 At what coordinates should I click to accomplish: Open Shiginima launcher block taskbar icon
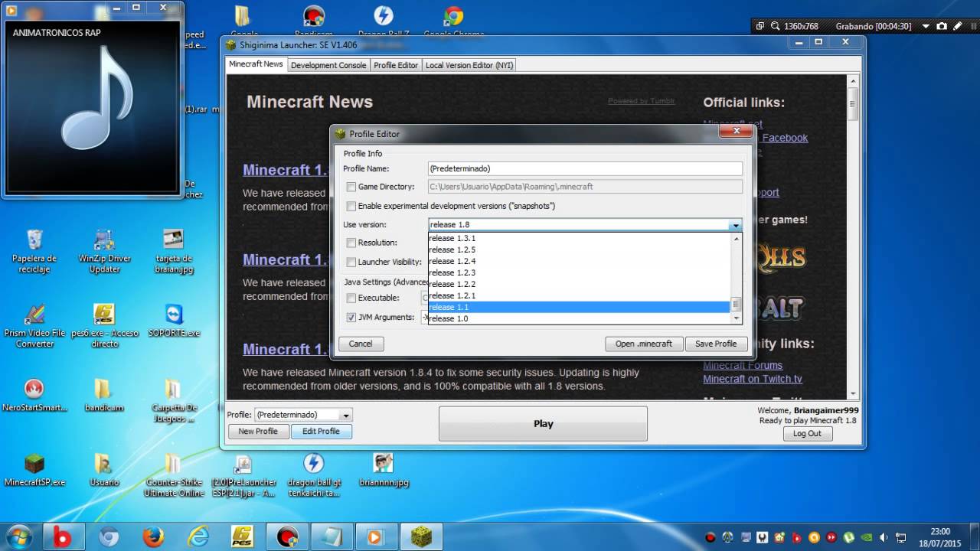coord(420,536)
